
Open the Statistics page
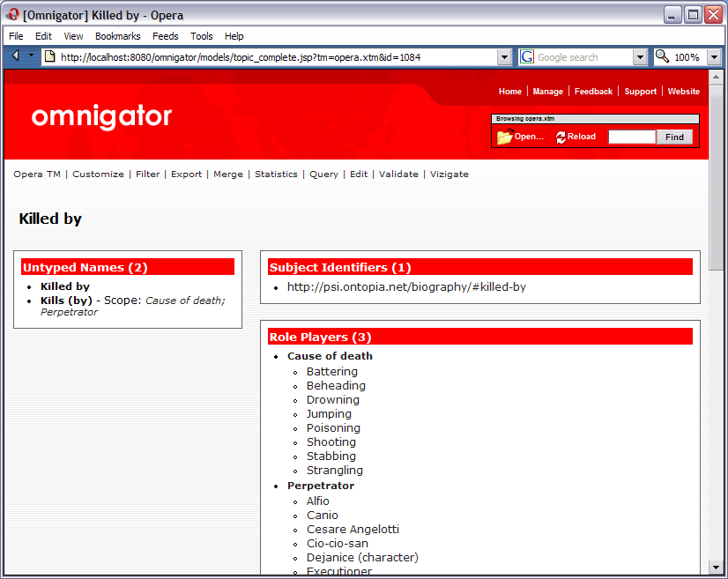[276, 174]
